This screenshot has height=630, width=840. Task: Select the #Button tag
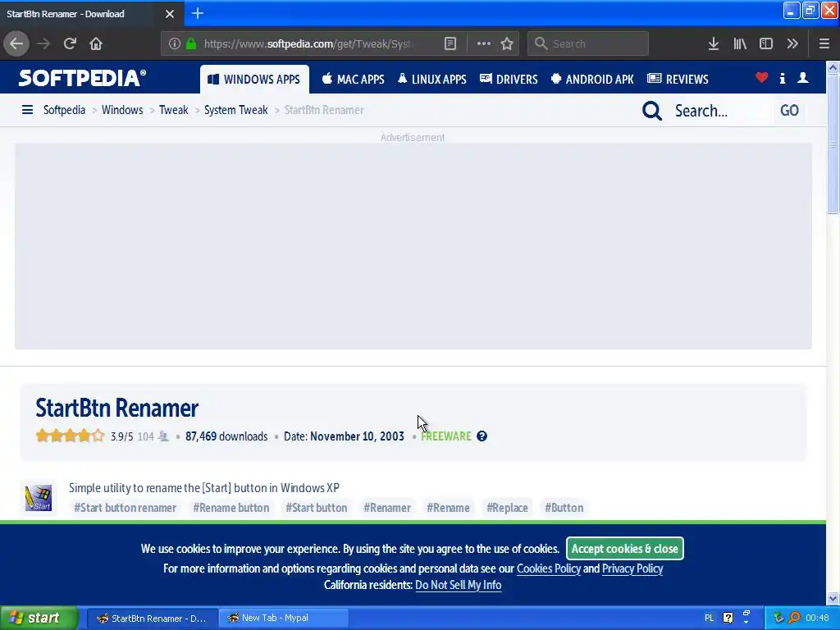coord(564,507)
